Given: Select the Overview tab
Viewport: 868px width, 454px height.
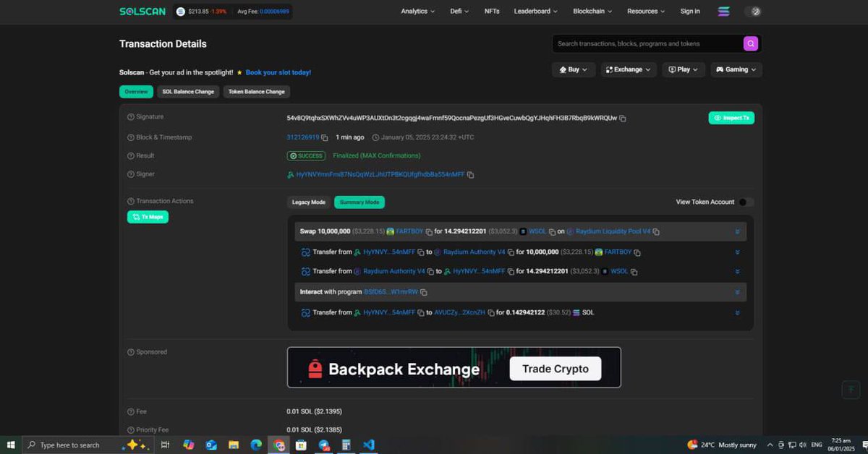Looking at the screenshot, I should tap(136, 92).
